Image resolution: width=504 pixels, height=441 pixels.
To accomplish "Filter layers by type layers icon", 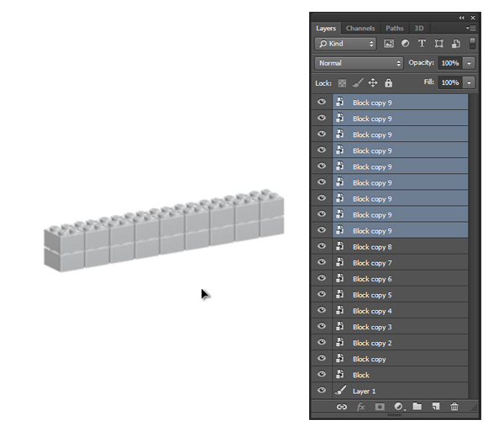I will (x=422, y=44).
